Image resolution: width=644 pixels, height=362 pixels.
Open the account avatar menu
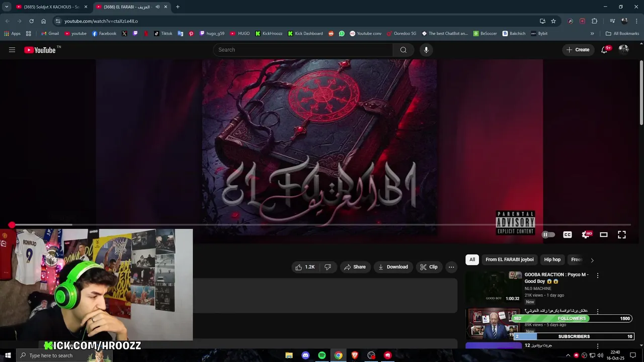coord(624,49)
